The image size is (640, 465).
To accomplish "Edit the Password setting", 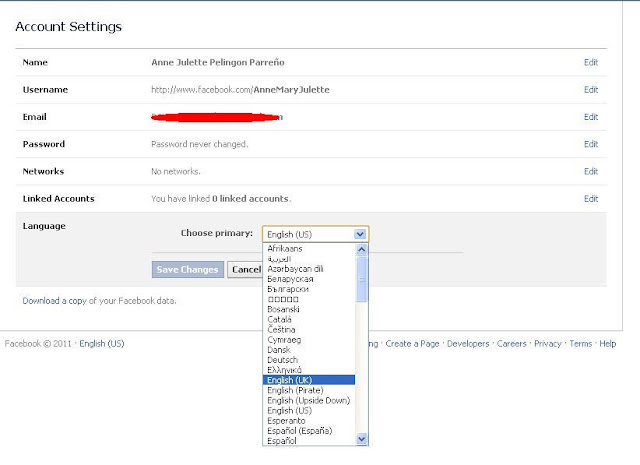I will click(x=591, y=144).
